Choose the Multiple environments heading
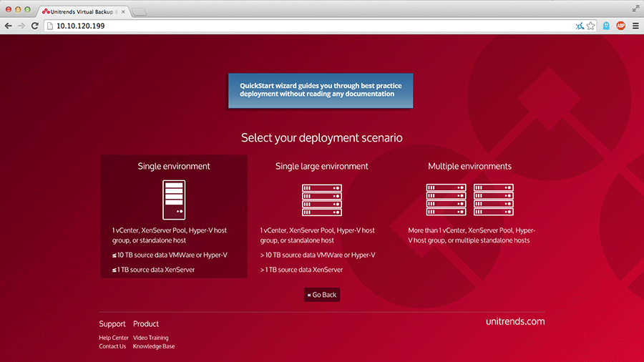 [470, 166]
